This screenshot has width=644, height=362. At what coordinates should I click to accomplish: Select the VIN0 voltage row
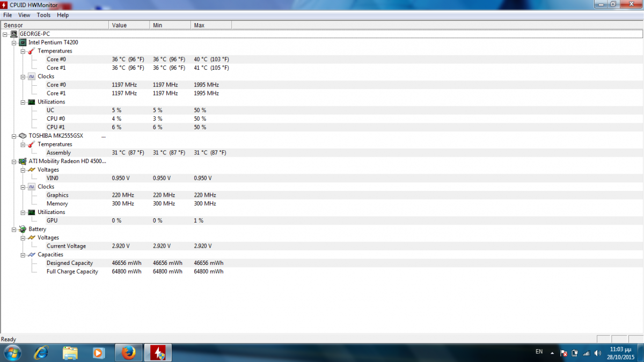click(x=322, y=178)
